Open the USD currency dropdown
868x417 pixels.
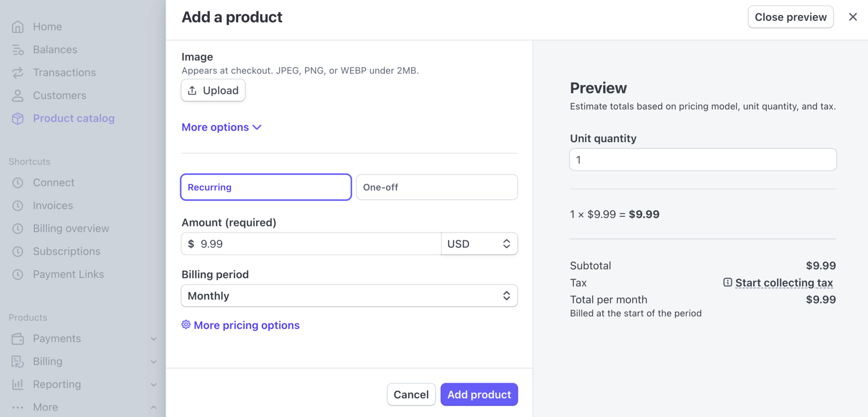[x=479, y=243]
